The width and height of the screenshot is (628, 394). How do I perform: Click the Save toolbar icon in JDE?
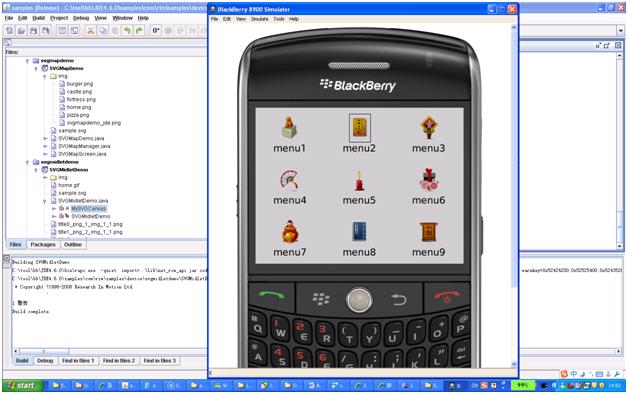[x=34, y=30]
